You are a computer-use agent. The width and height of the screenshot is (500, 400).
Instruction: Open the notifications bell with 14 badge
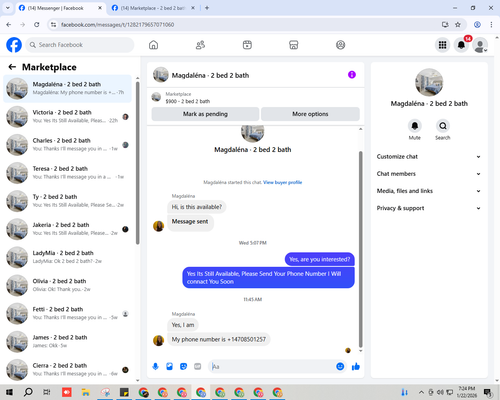point(461,45)
